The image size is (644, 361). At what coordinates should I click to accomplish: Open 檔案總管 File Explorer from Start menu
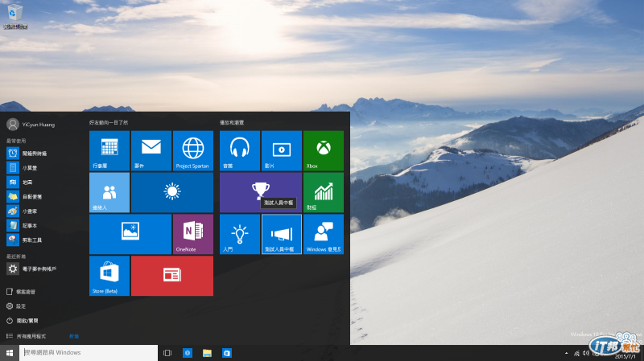pyautogui.click(x=21, y=292)
